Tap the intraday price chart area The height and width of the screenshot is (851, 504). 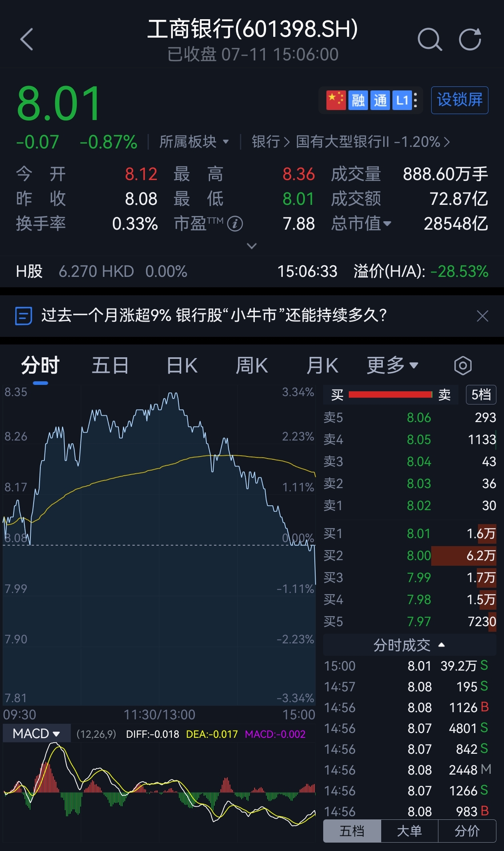[159, 545]
